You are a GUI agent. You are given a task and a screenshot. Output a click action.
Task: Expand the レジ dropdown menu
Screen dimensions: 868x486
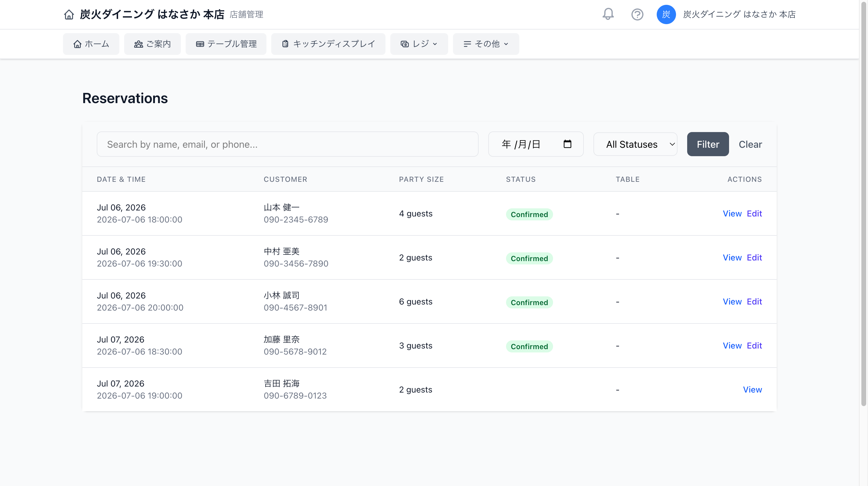(419, 44)
